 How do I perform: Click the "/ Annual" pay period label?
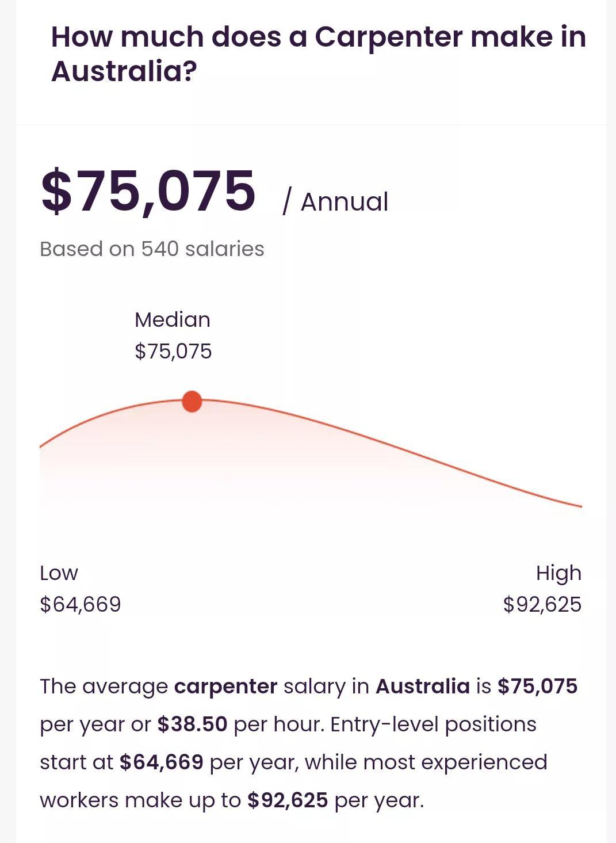coord(335,202)
